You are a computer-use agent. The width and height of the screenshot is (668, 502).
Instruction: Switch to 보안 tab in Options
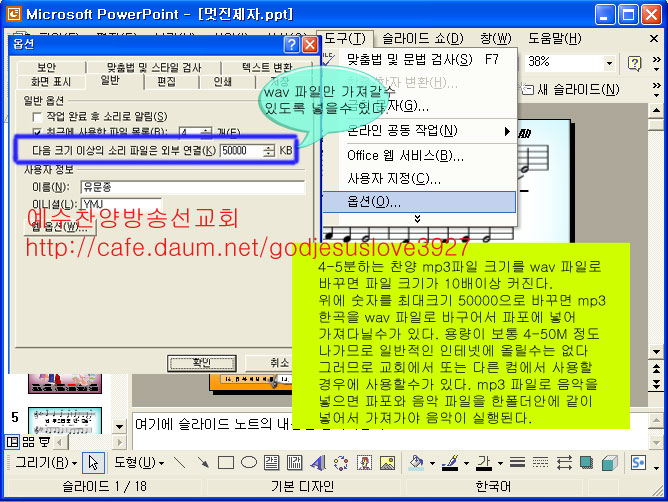[46, 67]
